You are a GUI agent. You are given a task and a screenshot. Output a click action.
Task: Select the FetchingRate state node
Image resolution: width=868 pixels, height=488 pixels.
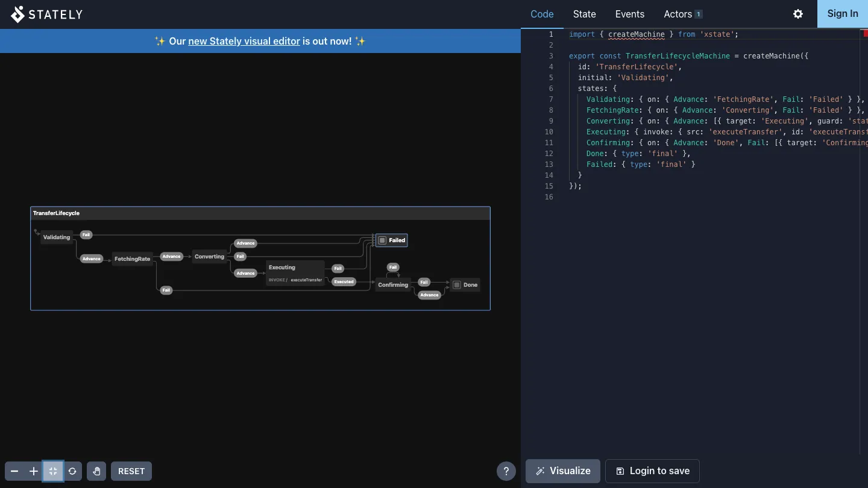tap(132, 259)
